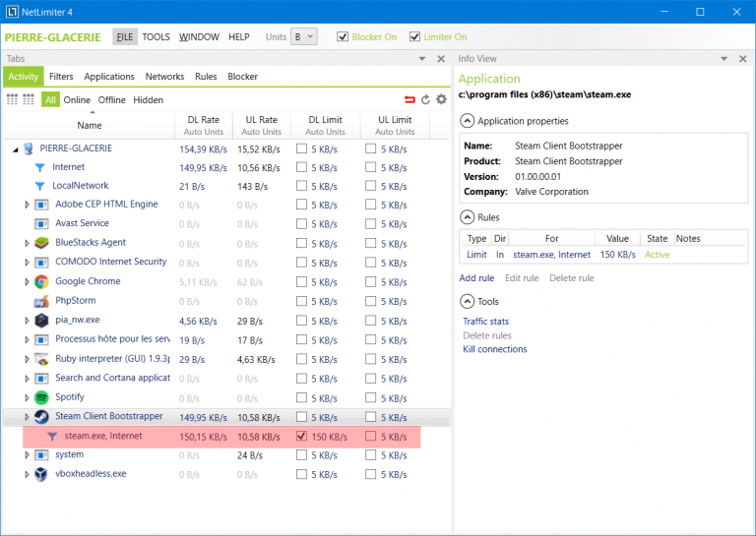Viewport: 756px width, 536px height.
Task: Close the Info View panel
Action: [743, 59]
